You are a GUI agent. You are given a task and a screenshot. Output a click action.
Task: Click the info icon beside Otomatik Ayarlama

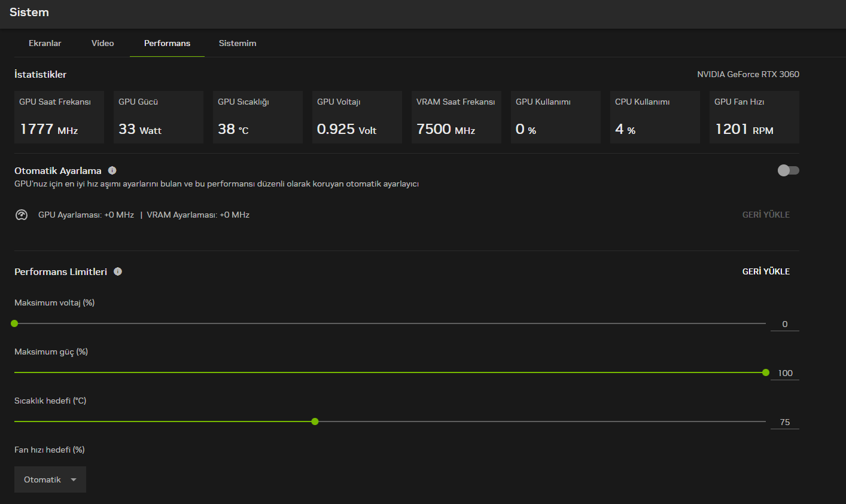tap(112, 170)
